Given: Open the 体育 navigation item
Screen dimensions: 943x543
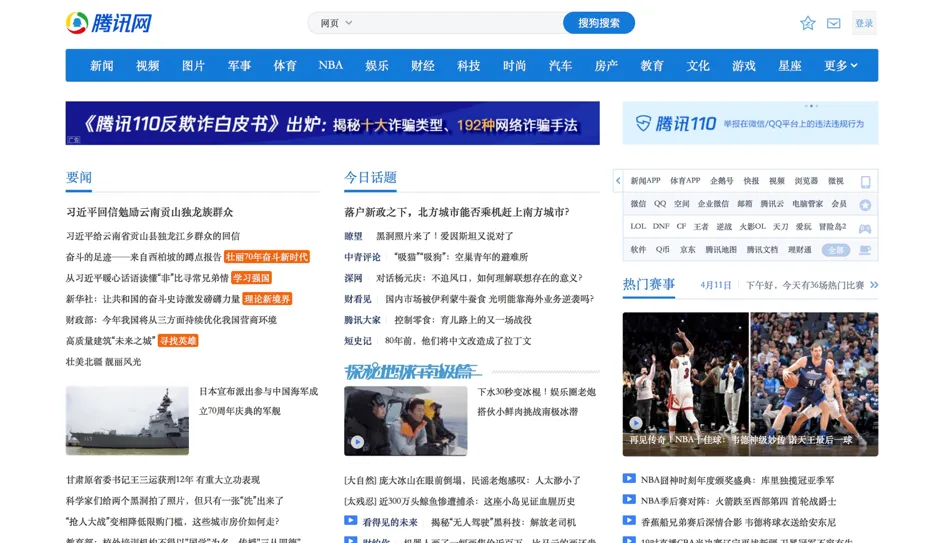Looking at the screenshot, I should tap(285, 66).
